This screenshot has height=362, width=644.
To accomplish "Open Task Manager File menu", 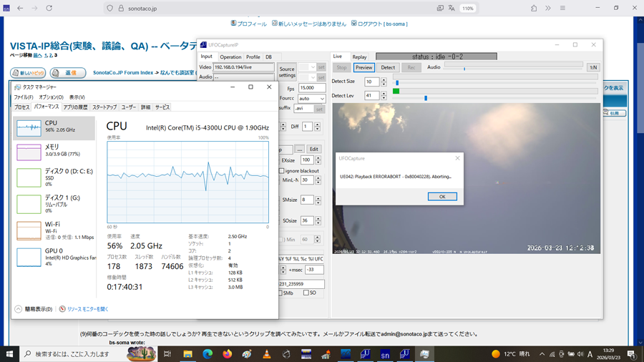I will [24, 97].
